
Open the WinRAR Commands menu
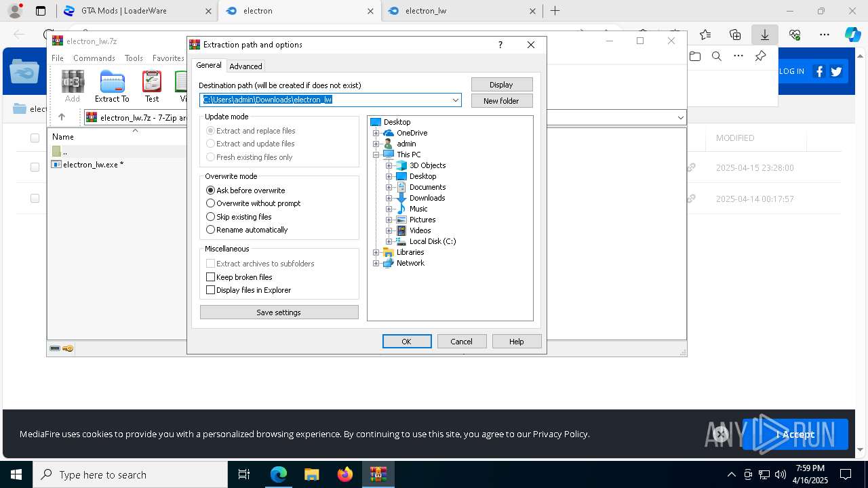94,58
